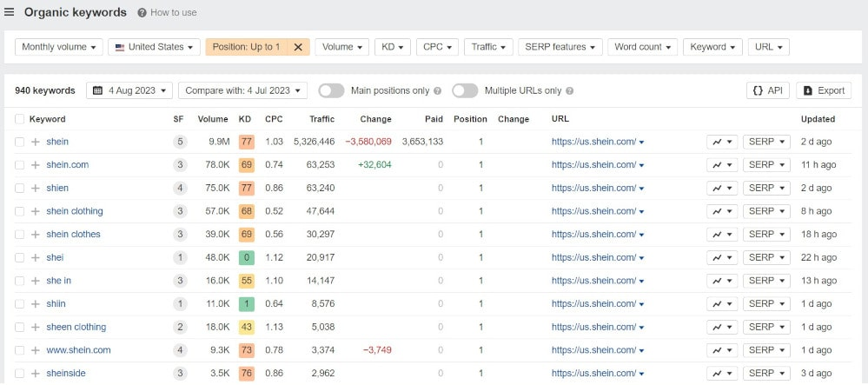The height and width of the screenshot is (385, 868).
Task: Click the plus icon beside shien
Action: pos(36,189)
